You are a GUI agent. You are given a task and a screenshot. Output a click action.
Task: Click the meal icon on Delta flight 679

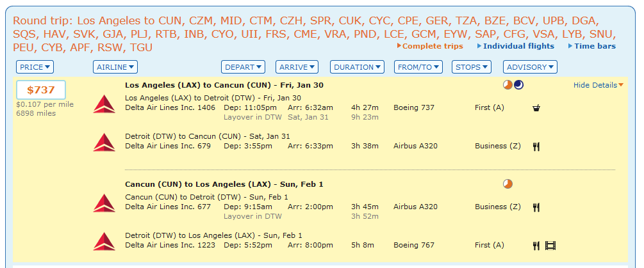click(x=536, y=146)
